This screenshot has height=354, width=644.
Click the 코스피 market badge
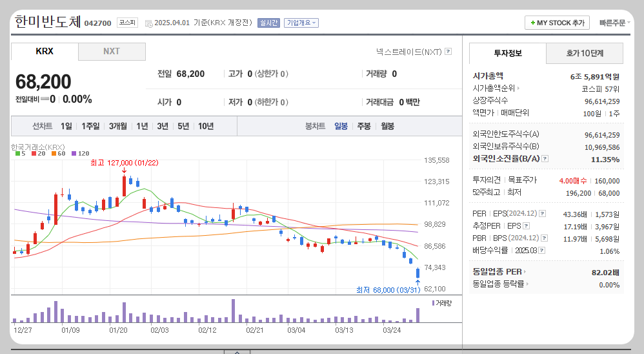click(x=127, y=23)
